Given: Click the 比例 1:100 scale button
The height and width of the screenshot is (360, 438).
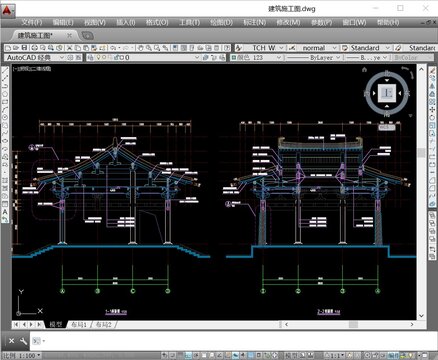Looking at the screenshot, I should 21,356.
